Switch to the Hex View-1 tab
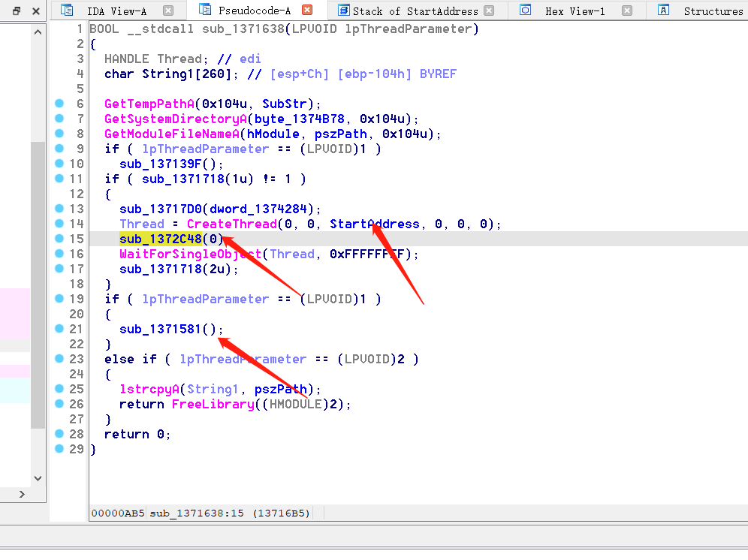The height and width of the screenshot is (560, 748). pos(575,11)
